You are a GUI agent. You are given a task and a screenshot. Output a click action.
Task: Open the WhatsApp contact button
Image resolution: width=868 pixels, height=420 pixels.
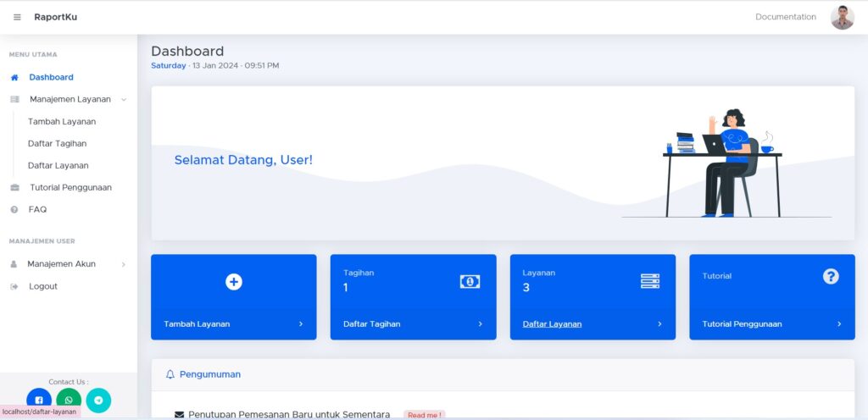[x=69, y=401]
